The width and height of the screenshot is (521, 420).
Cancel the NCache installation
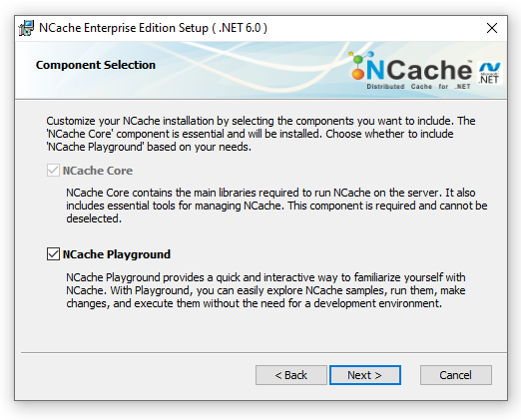(455, 375)
